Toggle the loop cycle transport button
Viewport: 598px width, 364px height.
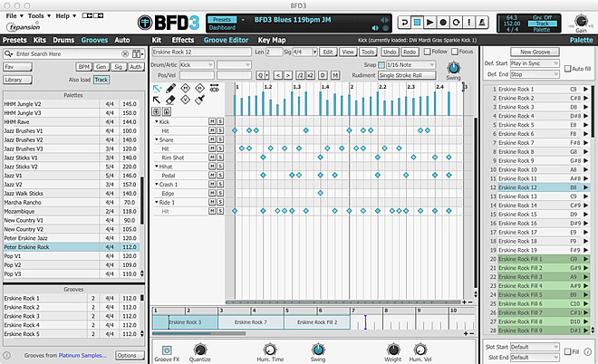(456, 23)
